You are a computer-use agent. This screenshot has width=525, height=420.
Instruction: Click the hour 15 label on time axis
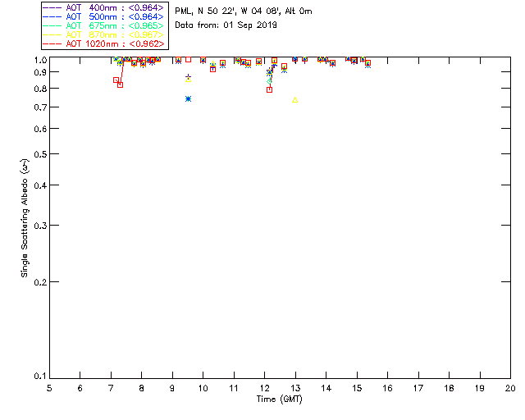(x=357, y=388)
